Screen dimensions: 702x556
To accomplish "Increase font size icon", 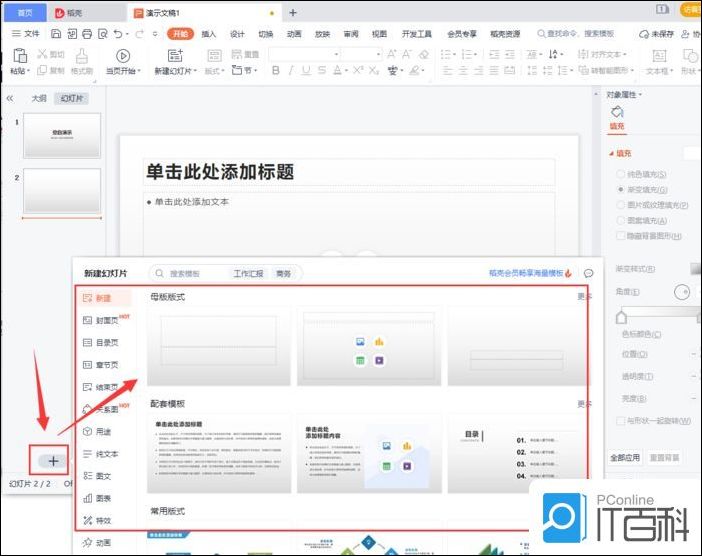I will (x=391, y=54).
